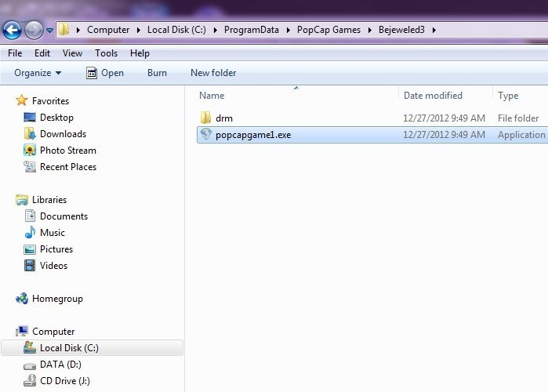The image size is (548, 392).
Task: Open recent locations dropdown beside Forward button
Action: [49, 31]
